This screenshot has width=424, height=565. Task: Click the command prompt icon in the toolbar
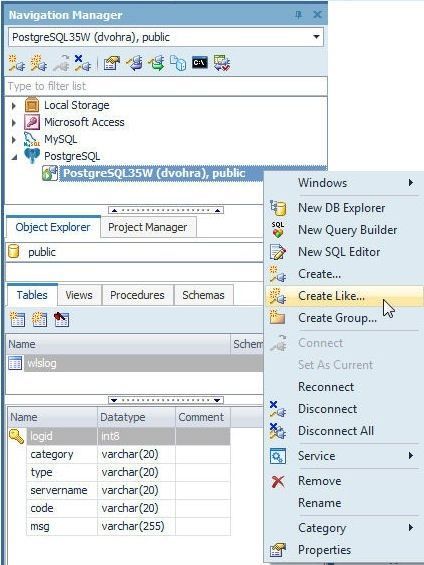click(200, 63)
